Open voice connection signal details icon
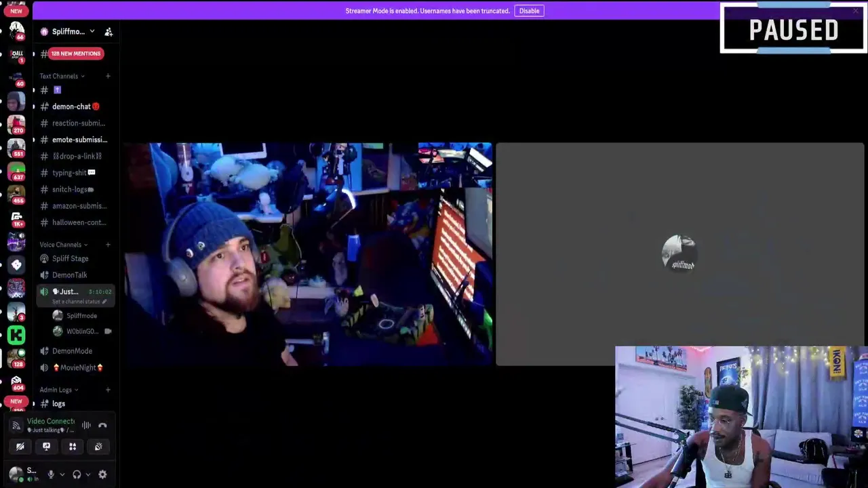 click(x=16, y=426)
